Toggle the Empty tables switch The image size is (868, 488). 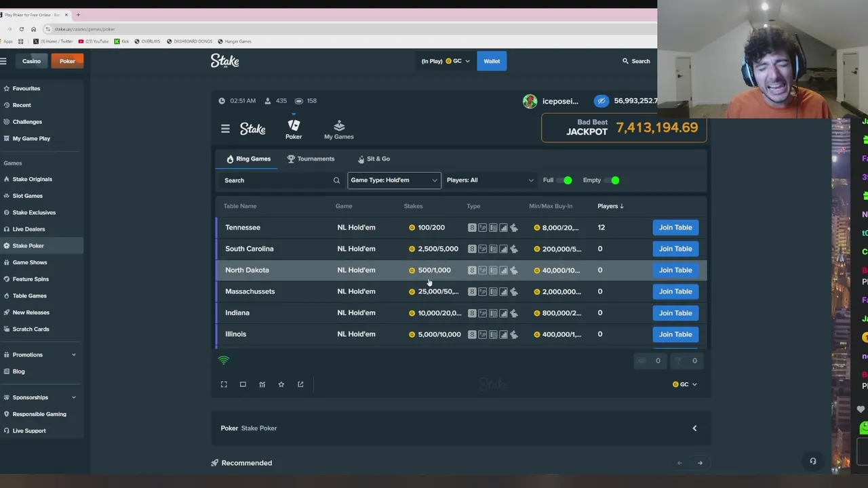tap(612, 180)
